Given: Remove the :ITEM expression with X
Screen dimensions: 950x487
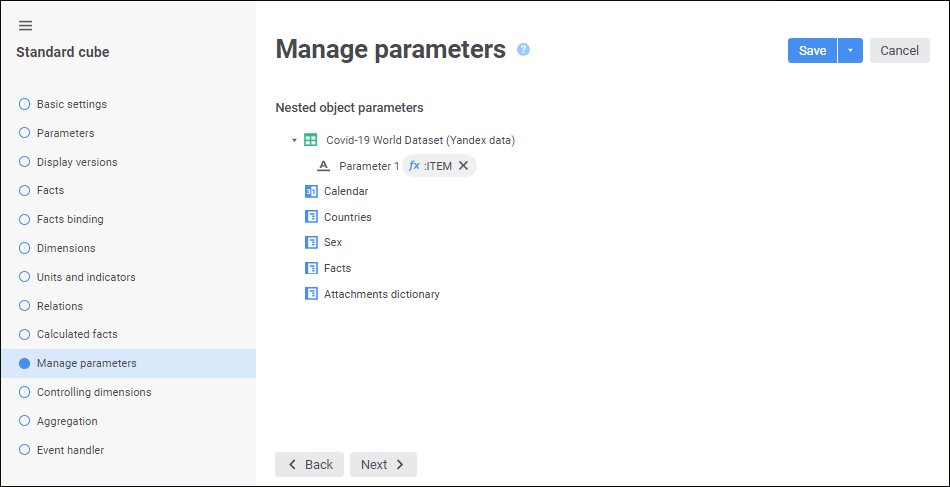Looking at the screenshot, I should (463, 166).
